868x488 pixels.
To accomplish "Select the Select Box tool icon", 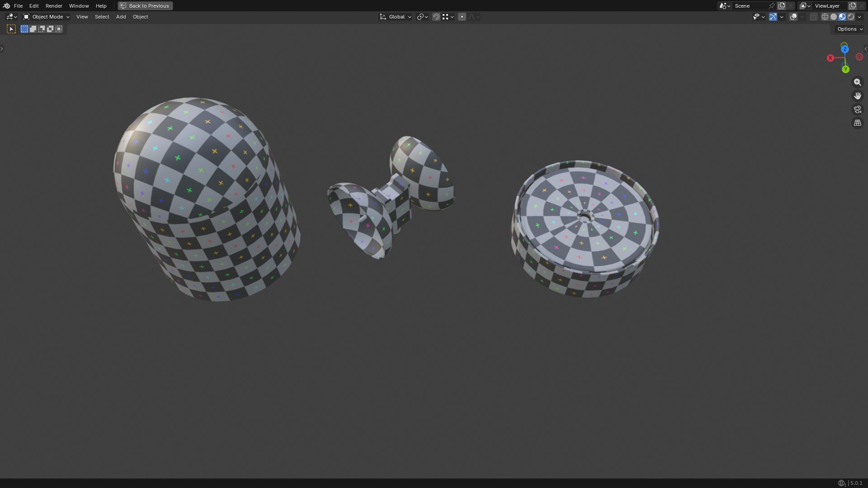I will [11, 29].
